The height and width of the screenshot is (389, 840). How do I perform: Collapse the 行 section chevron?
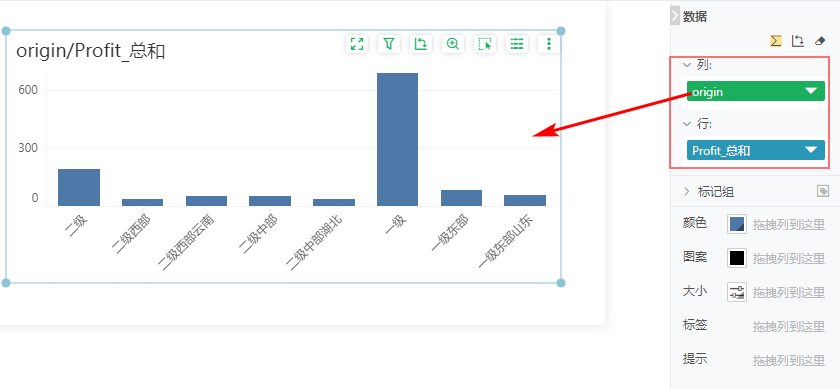[687, 124]
